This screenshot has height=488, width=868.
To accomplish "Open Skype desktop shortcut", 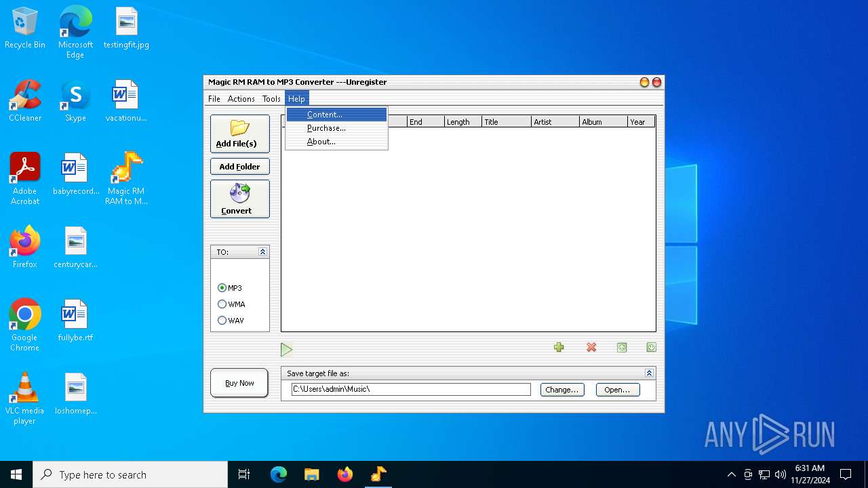I will [x=75, y=102].
